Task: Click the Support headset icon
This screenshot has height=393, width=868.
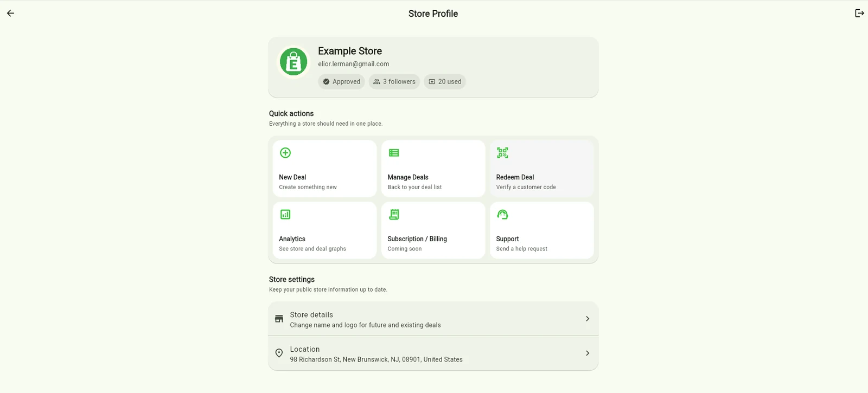Action: 502,215
